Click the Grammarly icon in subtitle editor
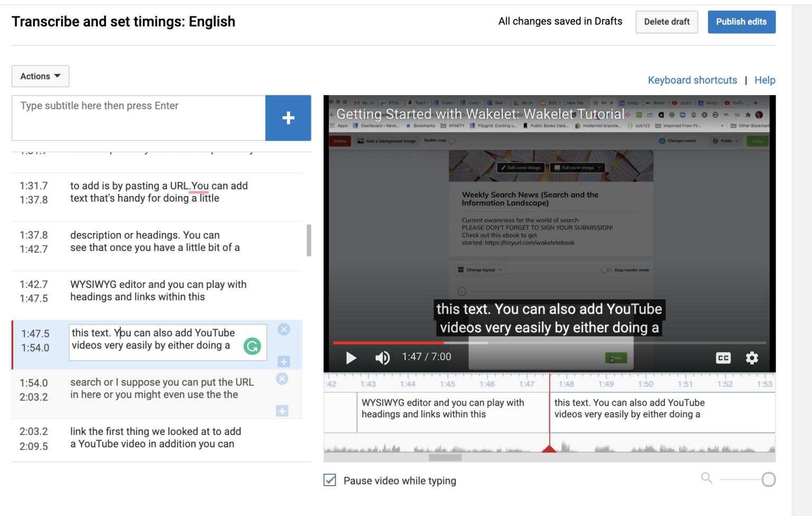 coord(252,346)
